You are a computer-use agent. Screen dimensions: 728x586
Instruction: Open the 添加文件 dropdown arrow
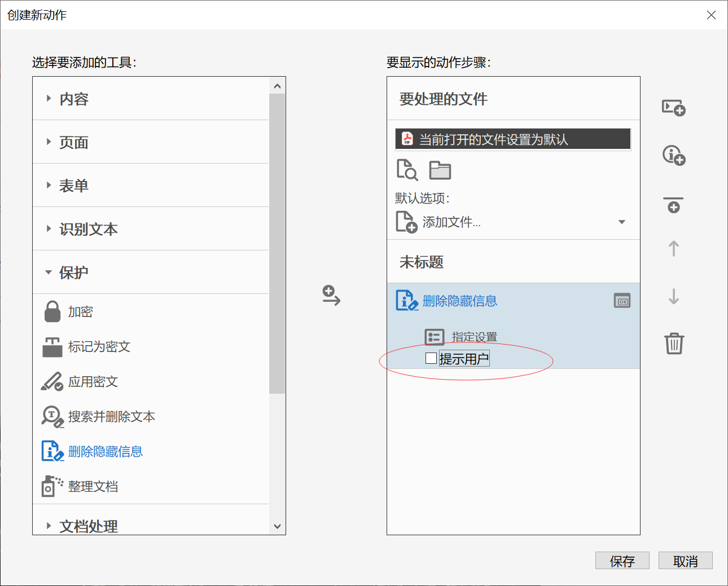(622, 222)
